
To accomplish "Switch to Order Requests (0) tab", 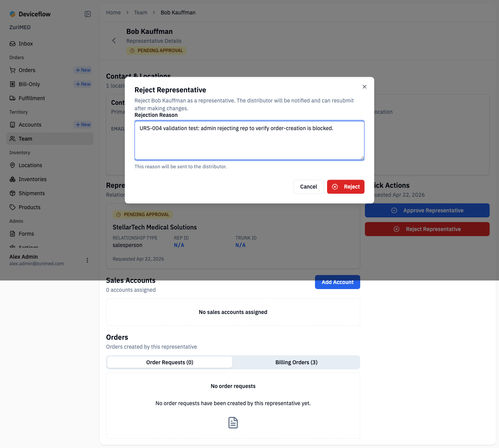I will [170, 362].
